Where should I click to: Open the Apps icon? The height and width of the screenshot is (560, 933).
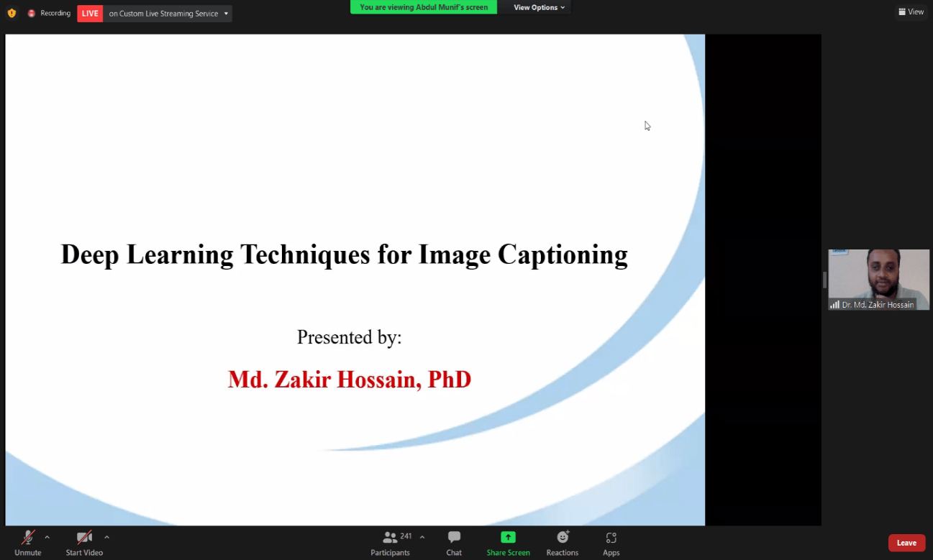(611, 537)
